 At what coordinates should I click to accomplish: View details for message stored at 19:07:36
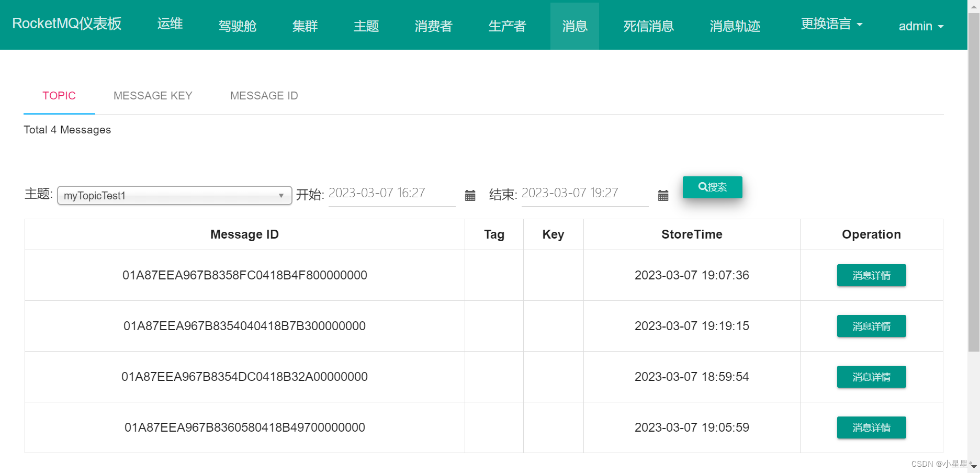[872, 275]
